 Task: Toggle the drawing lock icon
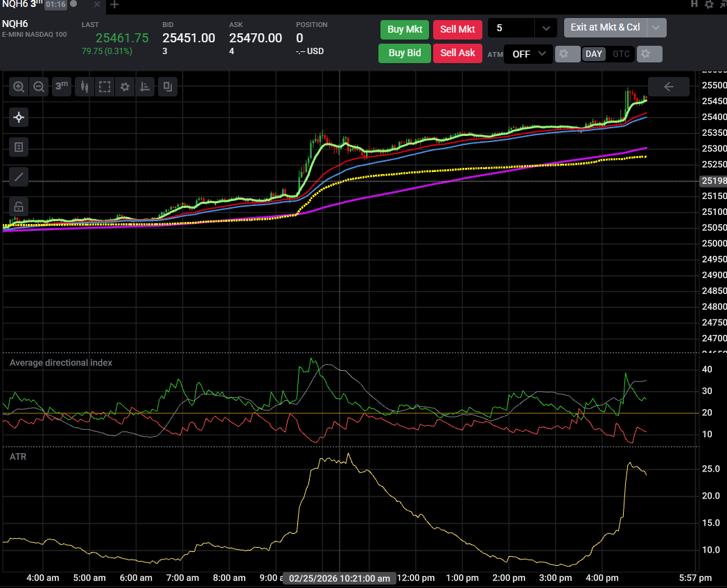(x=19, y=207)
